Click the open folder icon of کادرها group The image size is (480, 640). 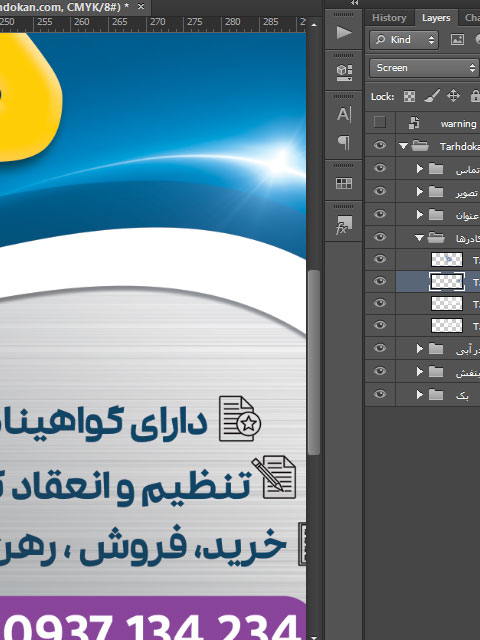(436, 238)
